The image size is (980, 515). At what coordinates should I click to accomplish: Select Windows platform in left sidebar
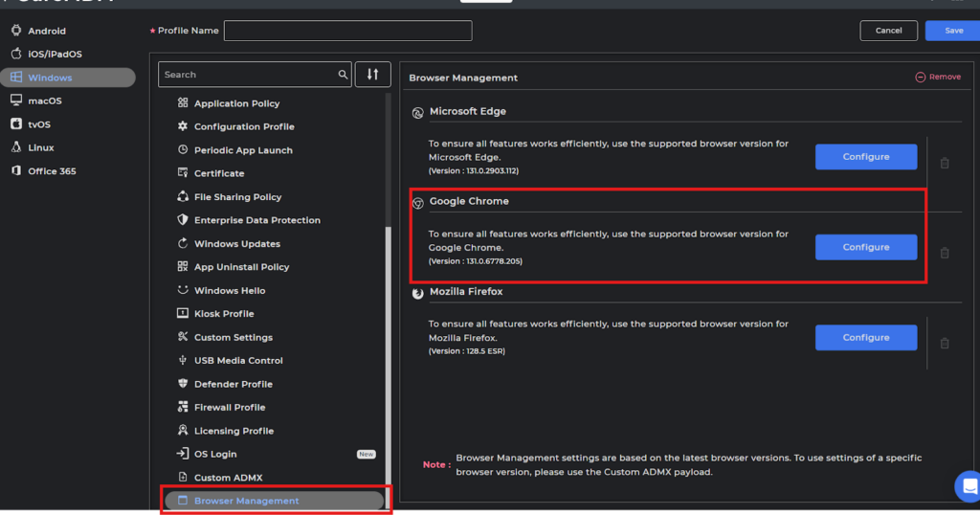pos(67,78)
